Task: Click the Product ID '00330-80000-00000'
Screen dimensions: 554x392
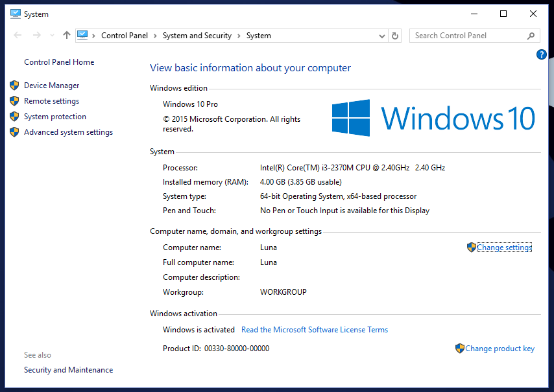Action: [x=237, y=349]
